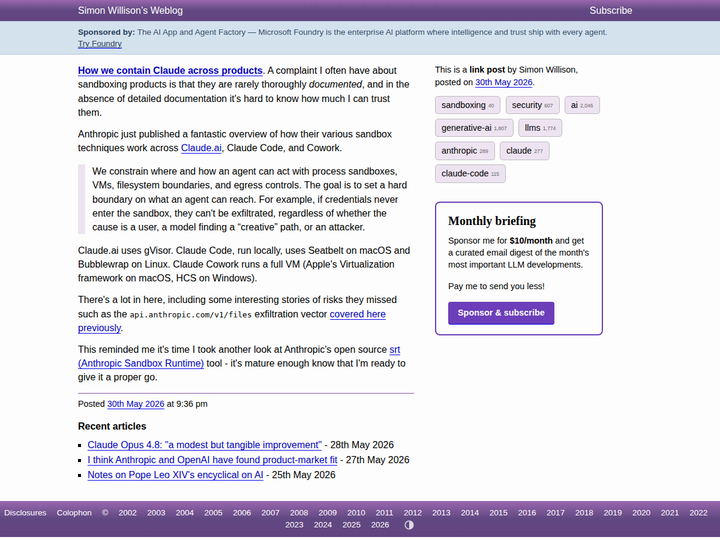Open the 2004 archive in footer

[x=185, y=513]
